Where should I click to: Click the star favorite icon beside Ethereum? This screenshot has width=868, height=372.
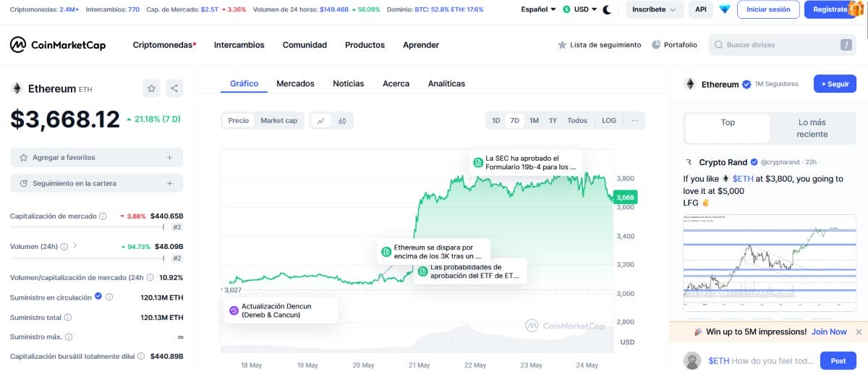(152, 88)
